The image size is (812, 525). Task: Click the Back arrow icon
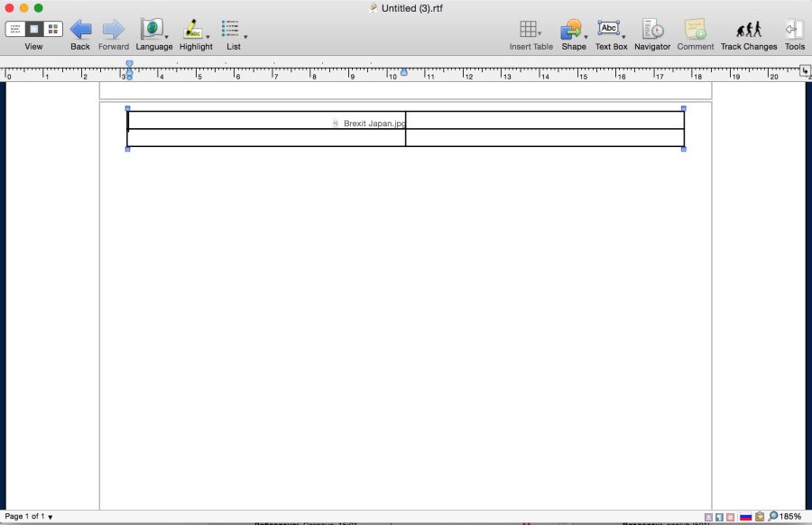(80, 29)
